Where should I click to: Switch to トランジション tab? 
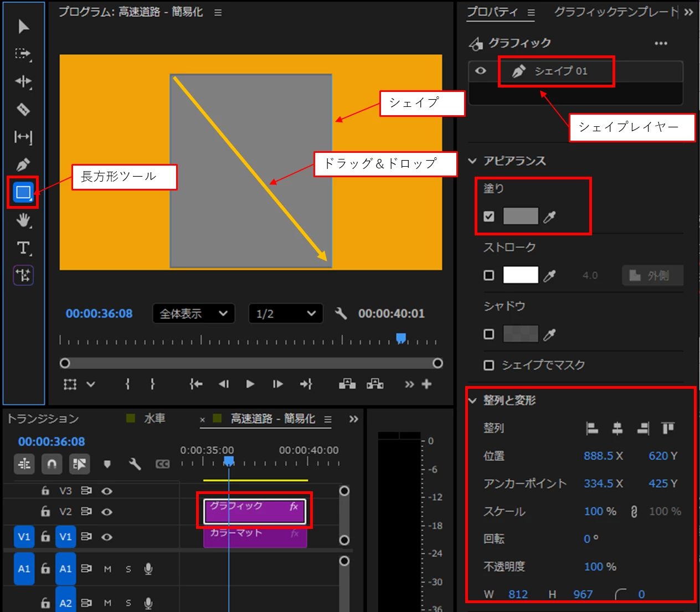click(x=43, y=419)
